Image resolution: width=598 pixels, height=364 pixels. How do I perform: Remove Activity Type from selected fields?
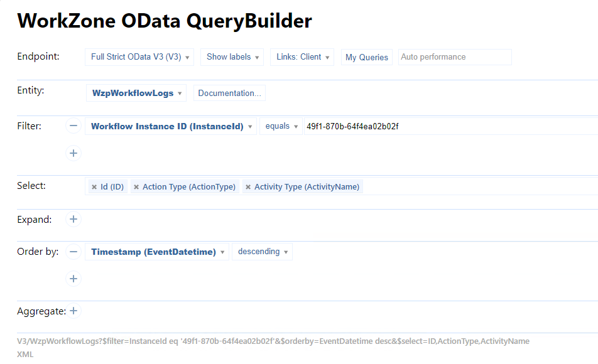coord(248,187)
